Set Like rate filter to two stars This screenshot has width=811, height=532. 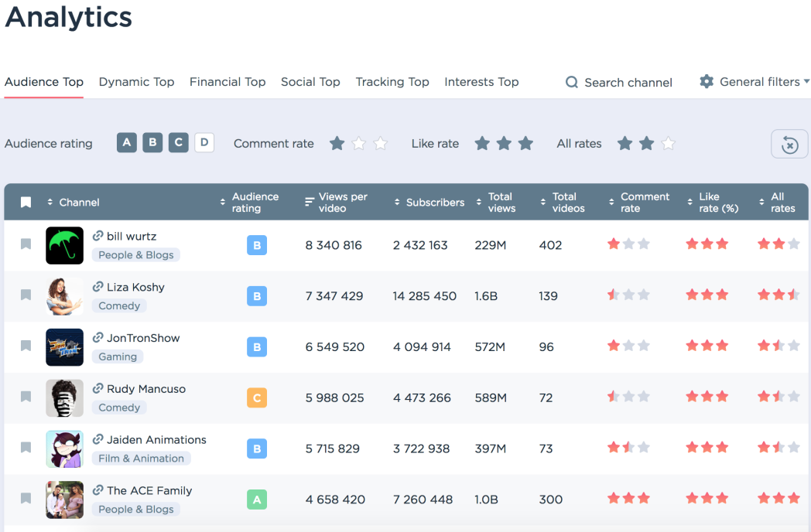(x=504, y=143)
